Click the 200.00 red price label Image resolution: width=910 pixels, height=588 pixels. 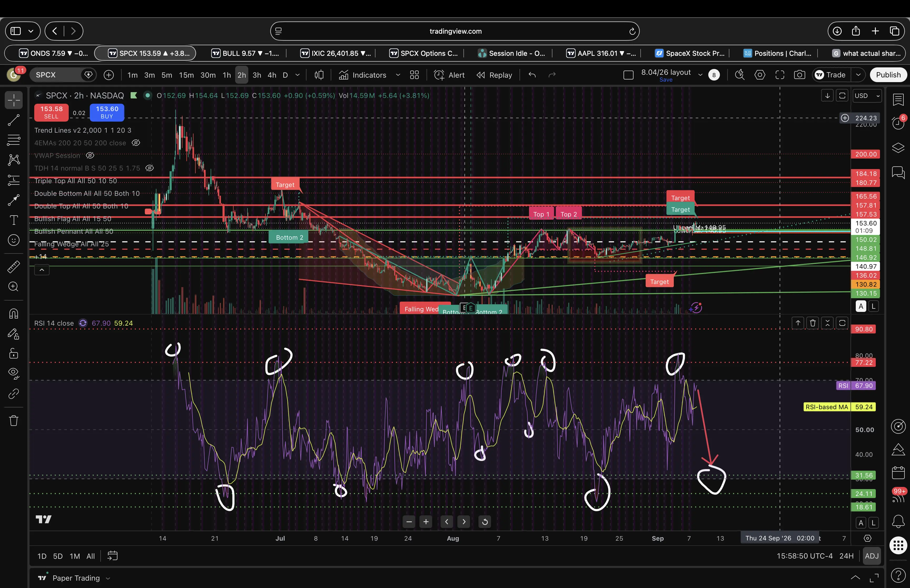(865, 154)
